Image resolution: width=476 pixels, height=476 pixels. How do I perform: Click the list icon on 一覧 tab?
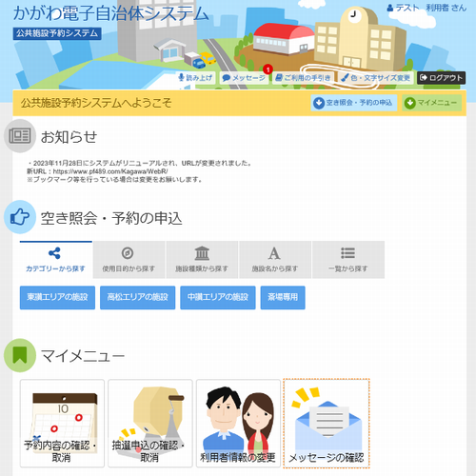point(347,253)
